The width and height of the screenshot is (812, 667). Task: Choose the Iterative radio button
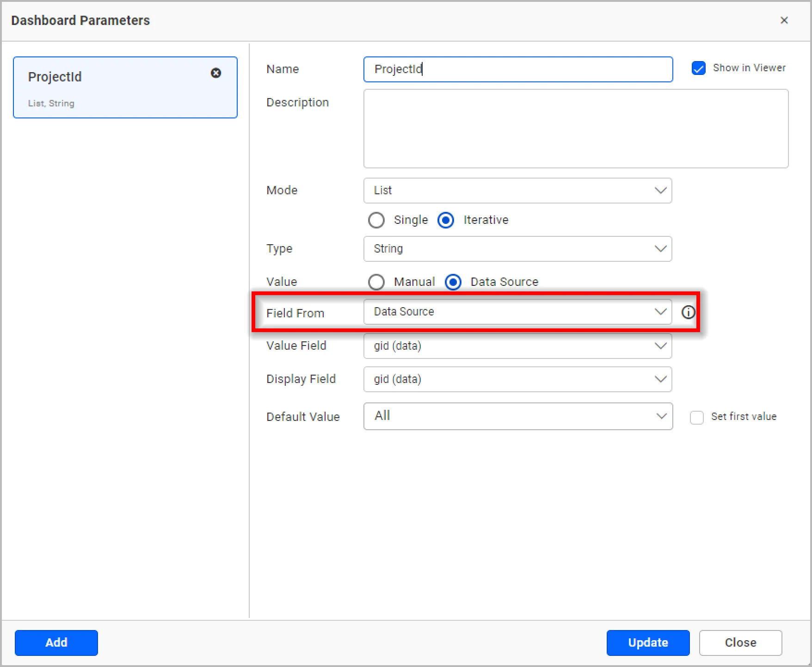pyautogui.click(x=446, y=220)
